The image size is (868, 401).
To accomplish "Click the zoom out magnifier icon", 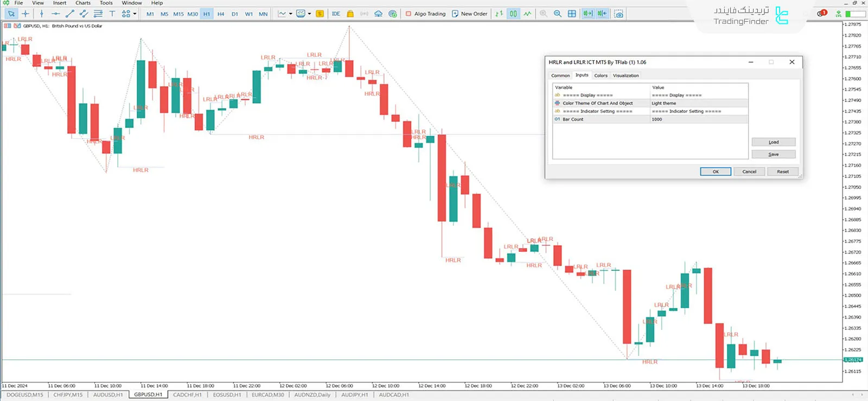I will click(x=558, y=14).
